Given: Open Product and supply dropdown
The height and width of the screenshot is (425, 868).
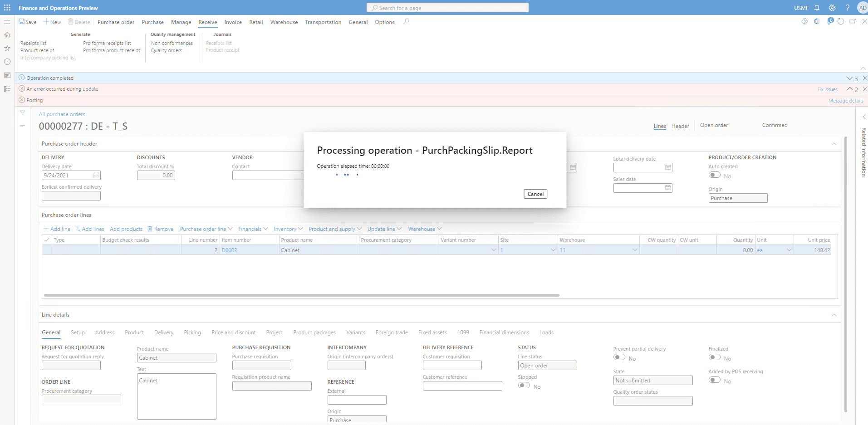Looking at the screenshot, I should pyautogui.click(x=335, y=229).
